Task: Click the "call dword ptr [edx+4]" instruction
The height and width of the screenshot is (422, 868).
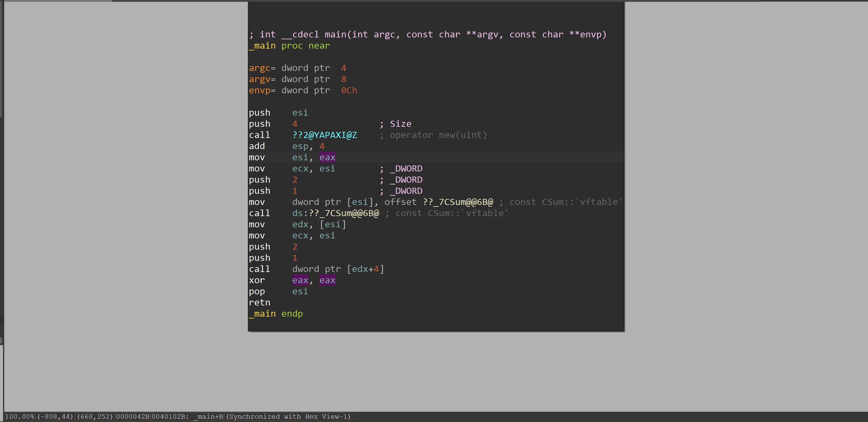Action: (x=316, y=269)
